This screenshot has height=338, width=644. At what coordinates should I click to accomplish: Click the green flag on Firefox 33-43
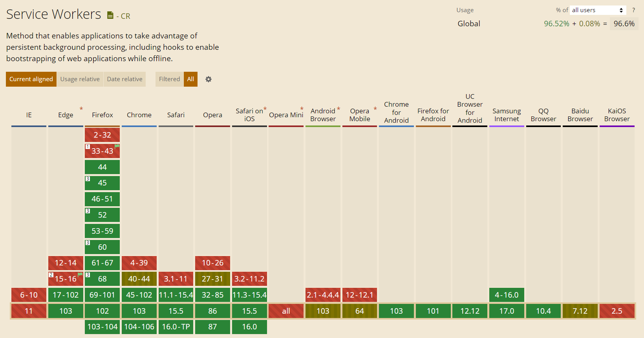[x=117, y=146]
